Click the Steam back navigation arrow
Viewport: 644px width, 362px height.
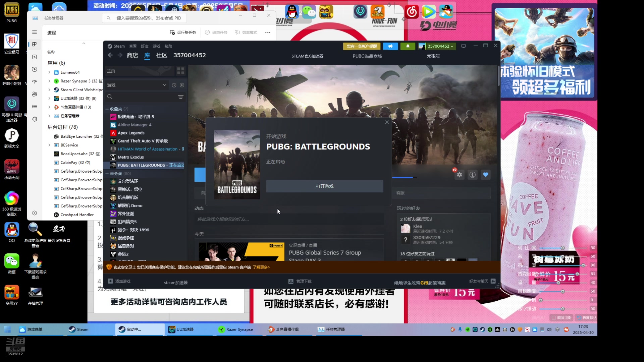click(110, 55)
